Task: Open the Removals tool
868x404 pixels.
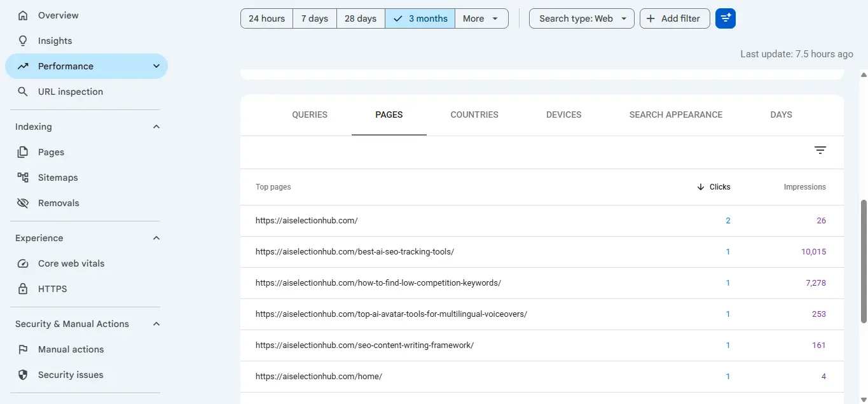Action: (x=59, y=203)
